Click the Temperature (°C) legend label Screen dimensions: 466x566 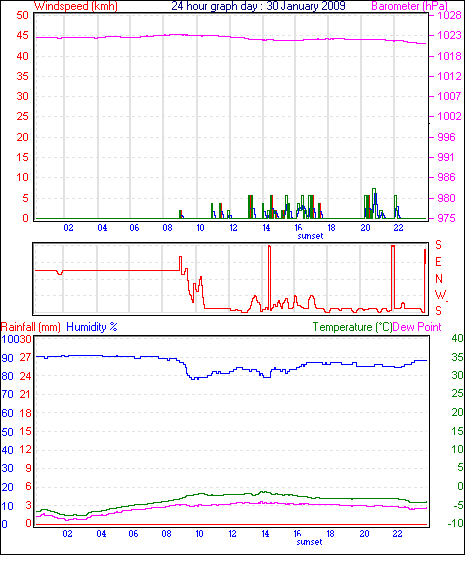352,327
